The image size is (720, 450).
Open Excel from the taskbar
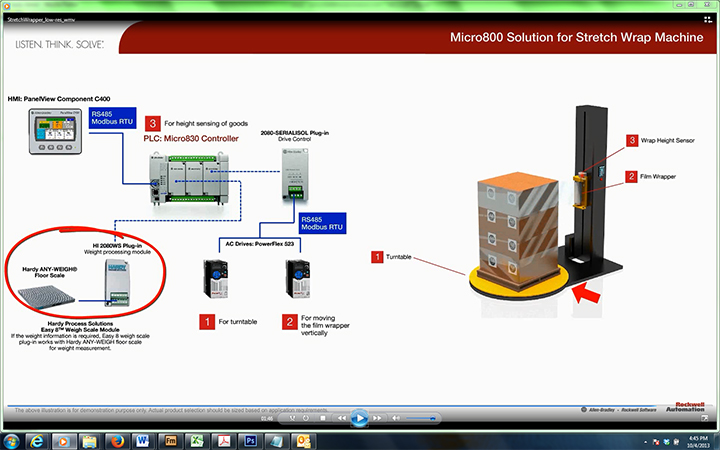point(196,440)
